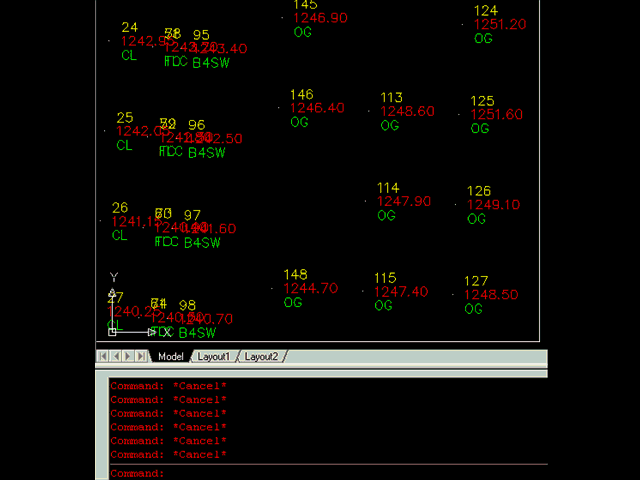This screenshot has height=480, width=640.
Task: Select point number 96 label
Action: [196, 125]
